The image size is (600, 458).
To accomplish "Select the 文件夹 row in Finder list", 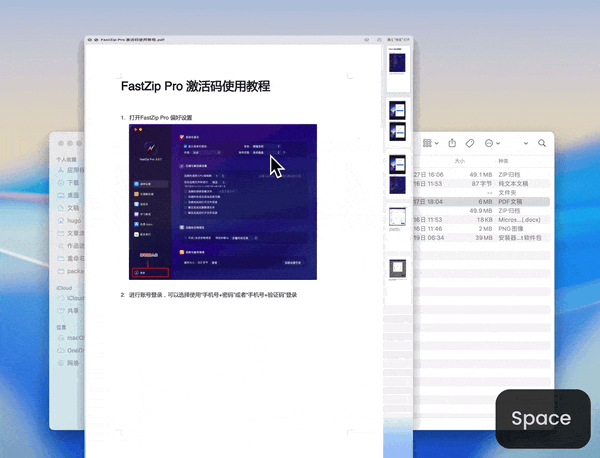I will pyautogui.click(x=482, y=192).
